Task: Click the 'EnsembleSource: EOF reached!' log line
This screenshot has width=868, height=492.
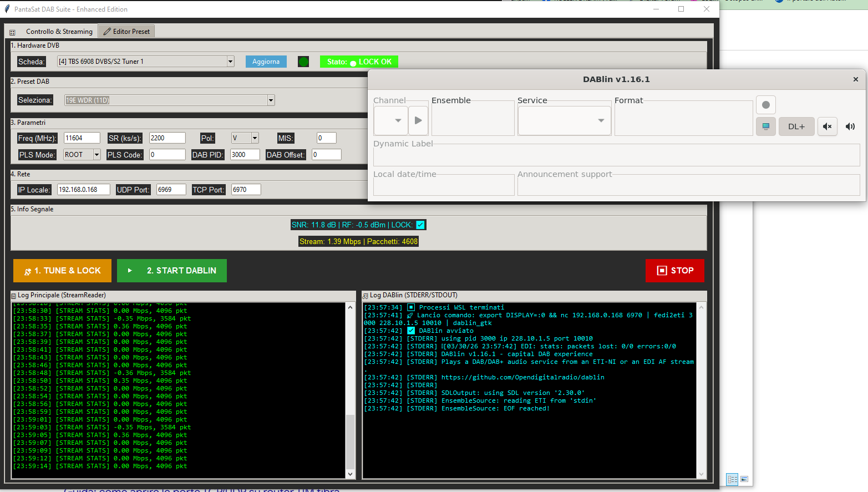Action: point(457,408)
